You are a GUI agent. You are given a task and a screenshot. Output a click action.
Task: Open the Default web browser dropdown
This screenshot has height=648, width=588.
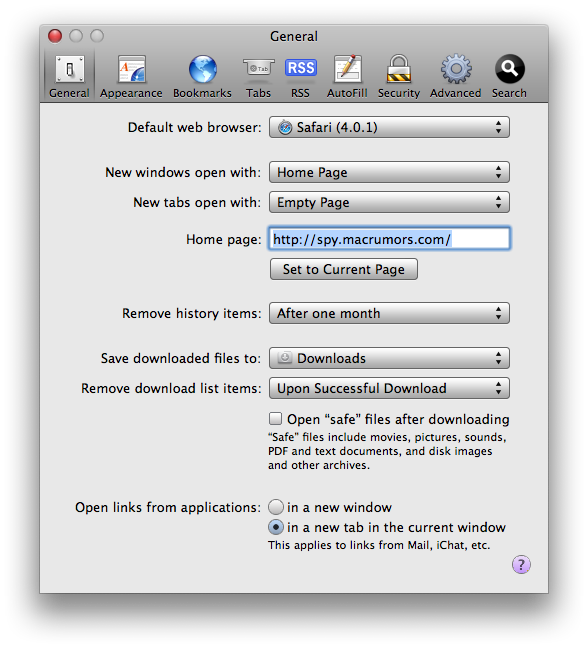click(x=389, y=127)
